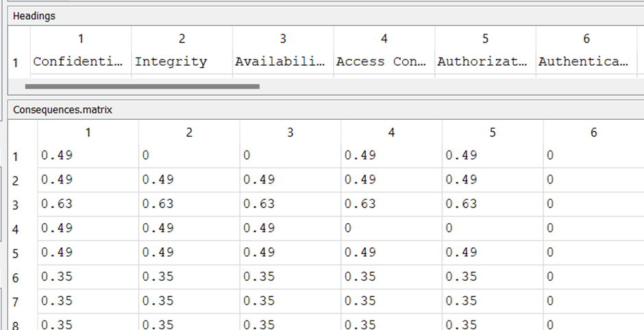
Task: Click column header 6 in Headings panel
Action: click(586, 38)
